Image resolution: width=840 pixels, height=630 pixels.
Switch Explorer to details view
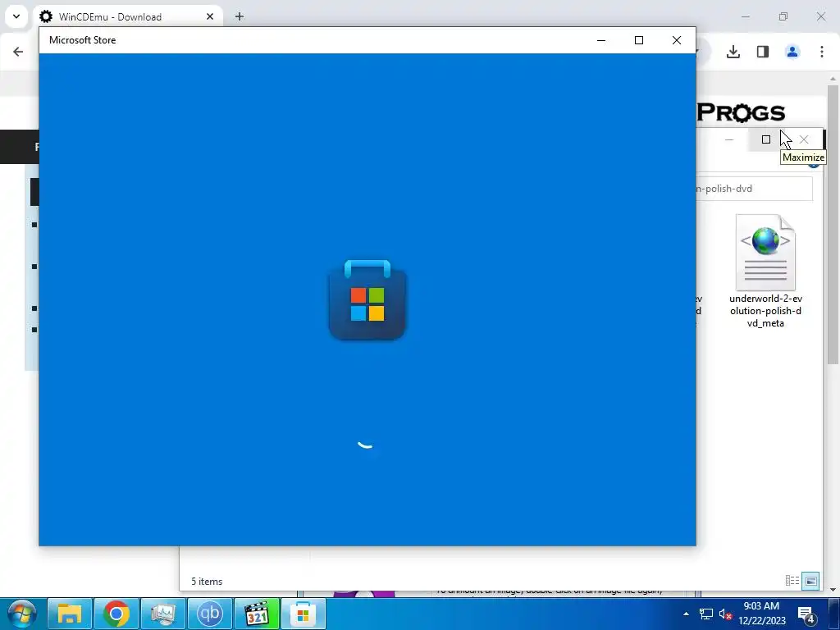[792, 581]
